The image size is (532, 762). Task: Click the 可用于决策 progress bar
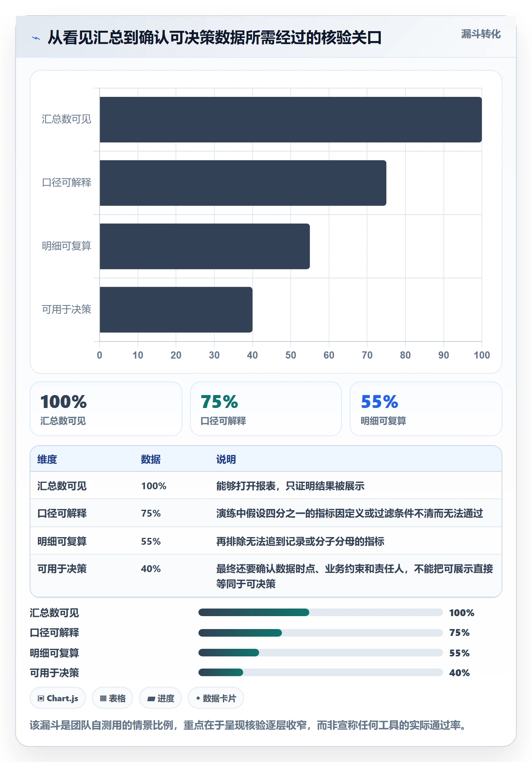tap(320, 673)
